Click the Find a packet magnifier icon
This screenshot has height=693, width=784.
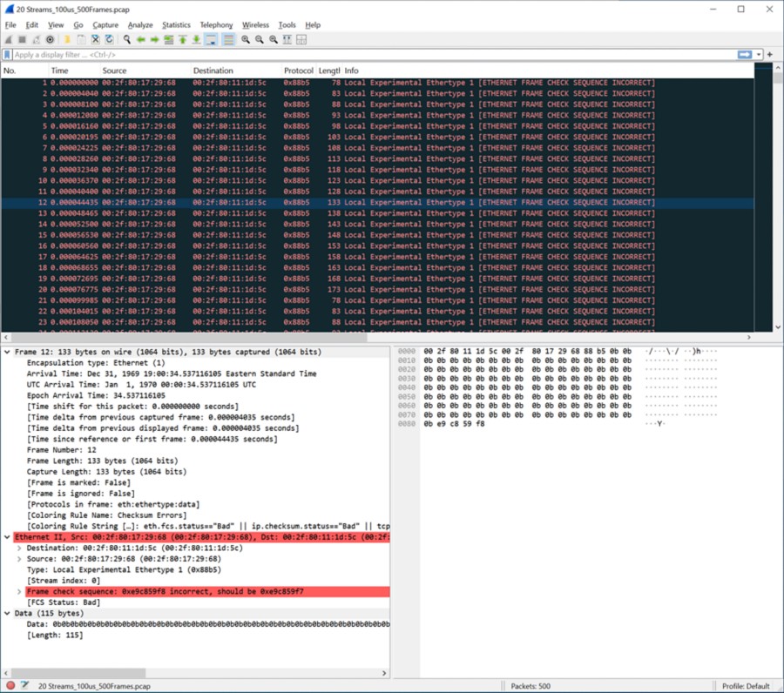coord(127,39)
